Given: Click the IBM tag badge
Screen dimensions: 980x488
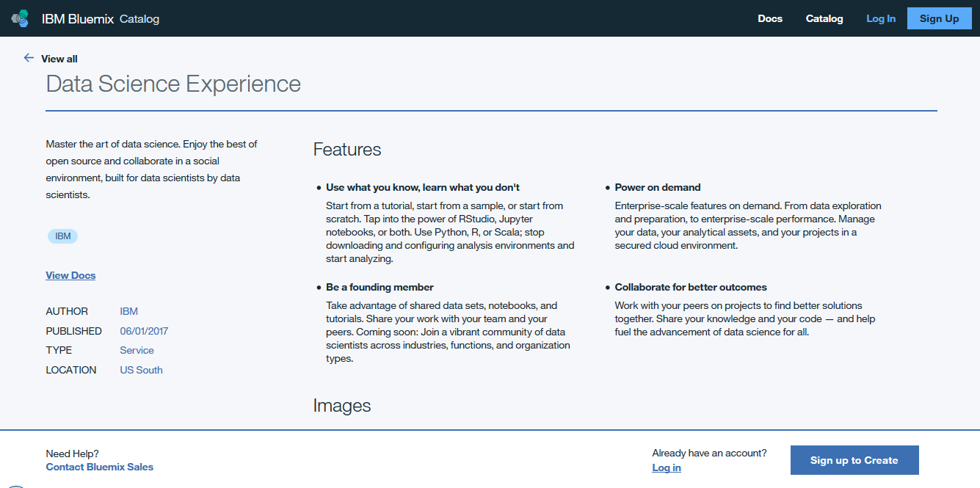Looking at the screenshot, I should [x=62, y=236].
